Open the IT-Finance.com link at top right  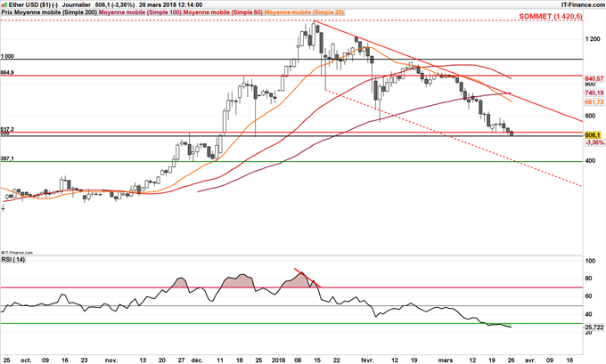coord(583,4)
